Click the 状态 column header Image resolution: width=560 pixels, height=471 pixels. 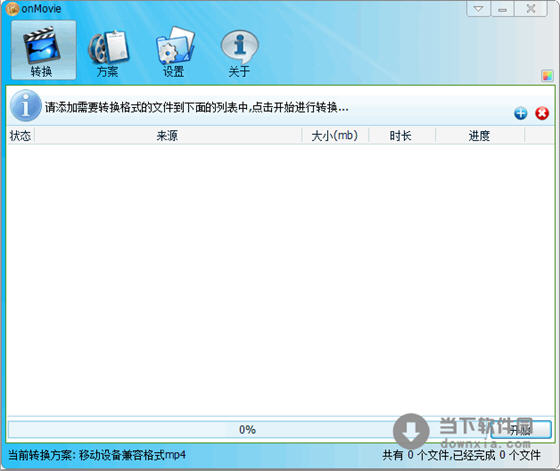[20, 136]
